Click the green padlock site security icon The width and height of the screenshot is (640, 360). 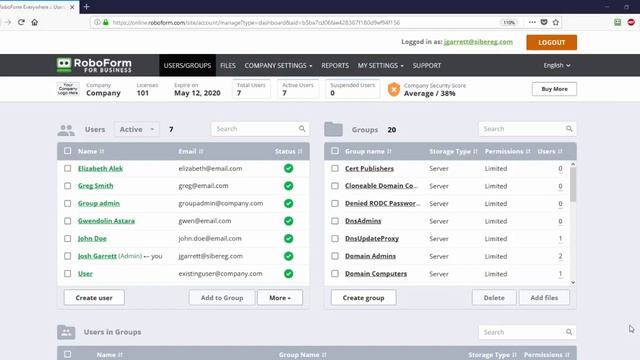(x=106, y=22)
